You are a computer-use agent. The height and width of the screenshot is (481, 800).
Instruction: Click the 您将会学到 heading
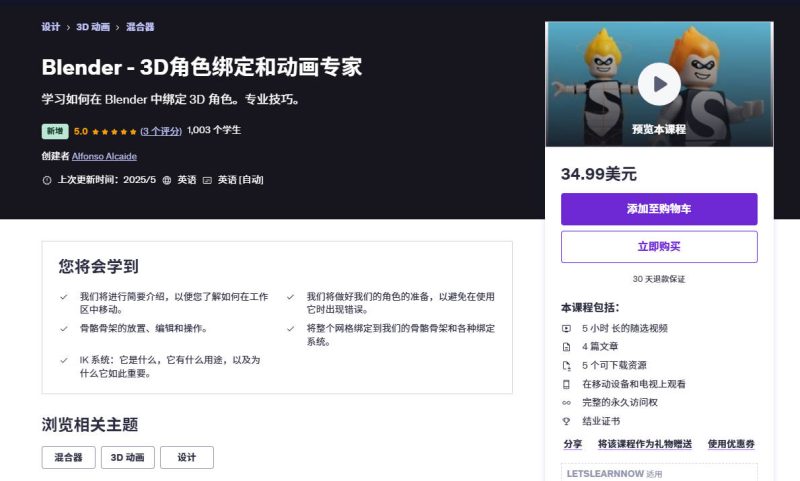click(98, 266)
